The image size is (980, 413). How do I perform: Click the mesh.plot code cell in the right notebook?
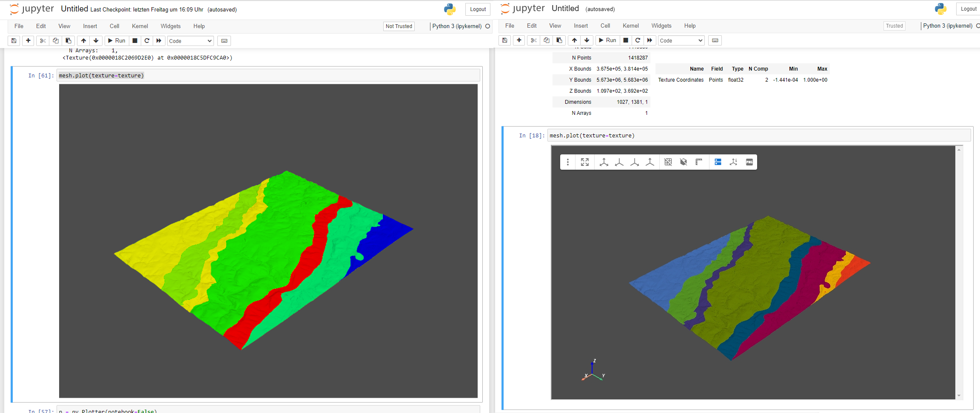pyautogui.click(x=759, y=136)
